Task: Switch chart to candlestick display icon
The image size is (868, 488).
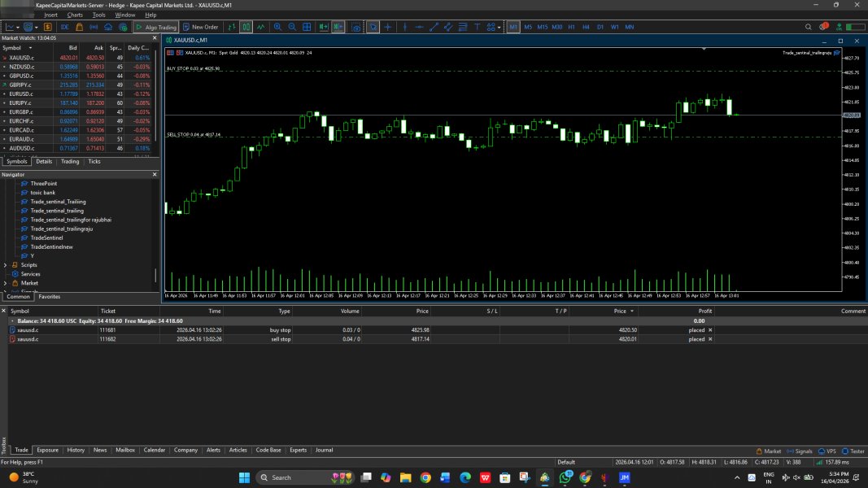Action: coord(246,27)
